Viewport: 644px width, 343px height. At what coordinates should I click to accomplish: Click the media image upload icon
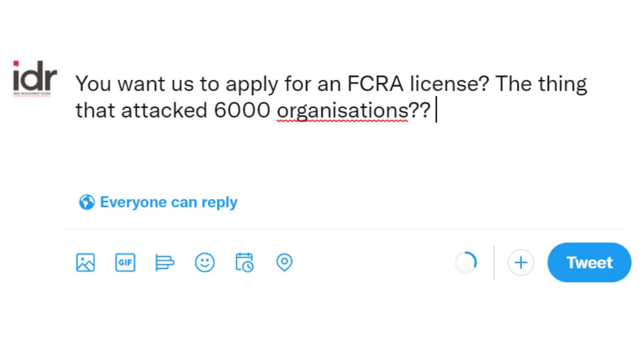(x=86, y=263)
